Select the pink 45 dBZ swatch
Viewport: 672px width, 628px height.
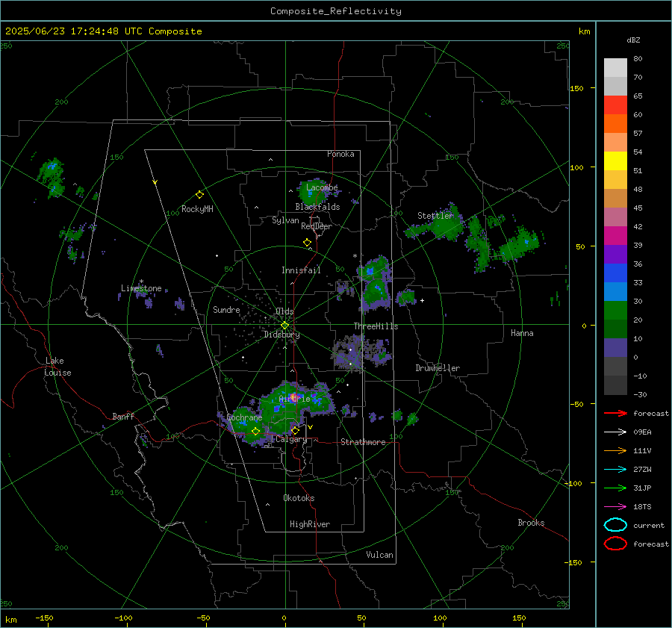click(x=615, y=217)
